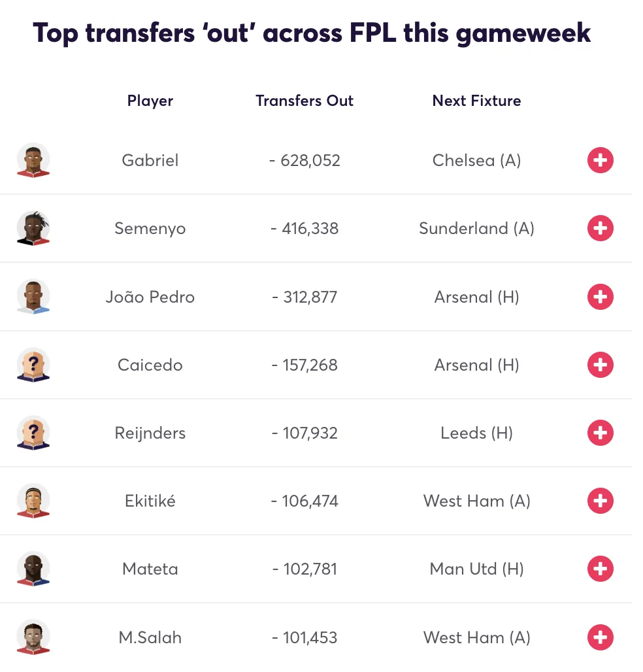Add Semenyo via the plus button
Image resolution: width=643 pixels, height=672 pixels.
(600, 228)
